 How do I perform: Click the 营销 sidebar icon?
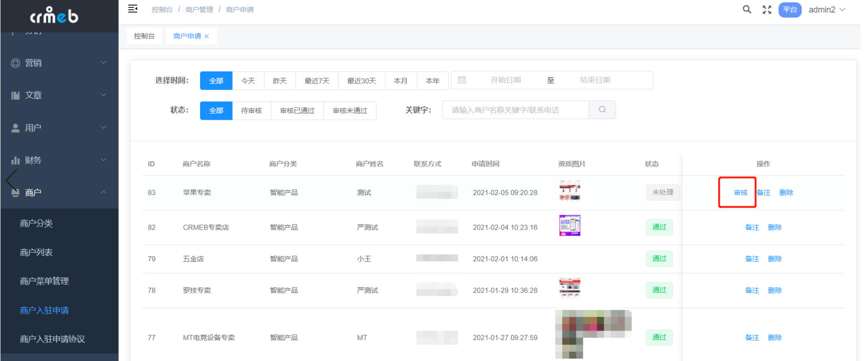point(15,63)
